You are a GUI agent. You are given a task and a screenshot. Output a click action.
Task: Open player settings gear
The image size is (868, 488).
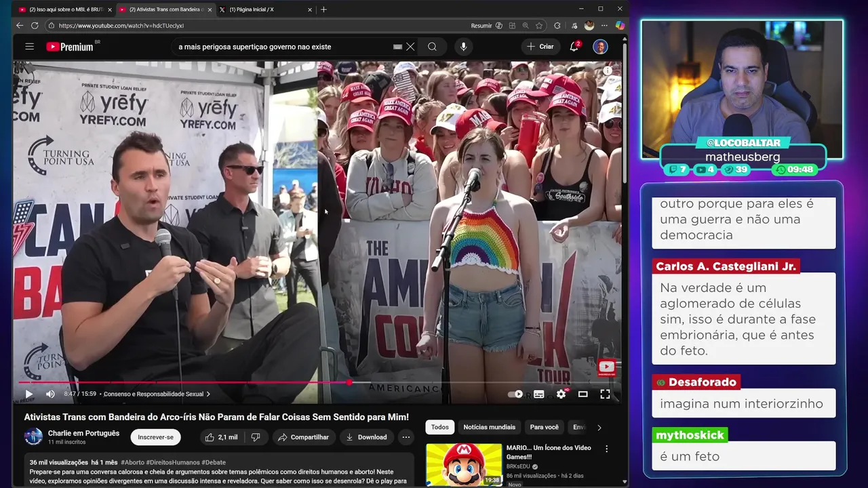(561, 394)
